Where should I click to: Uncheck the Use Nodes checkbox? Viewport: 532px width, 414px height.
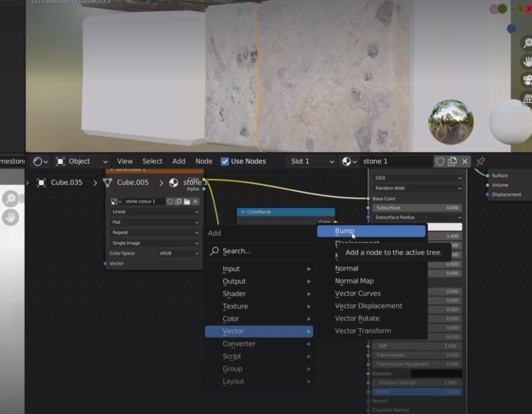coord(224,161)
